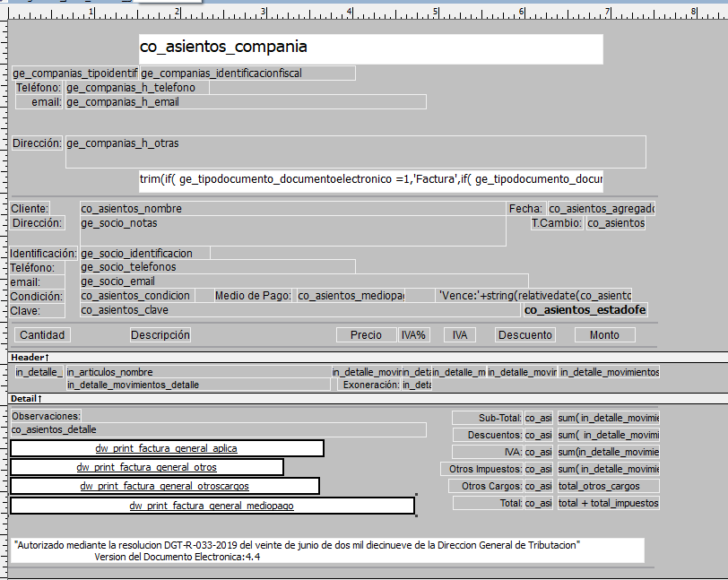Select the ge_companias_identificacionfiscal field

[247, 74]
